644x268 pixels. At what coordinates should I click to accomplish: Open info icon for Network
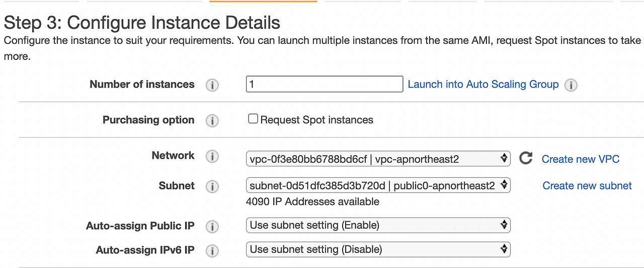(212, 156)
